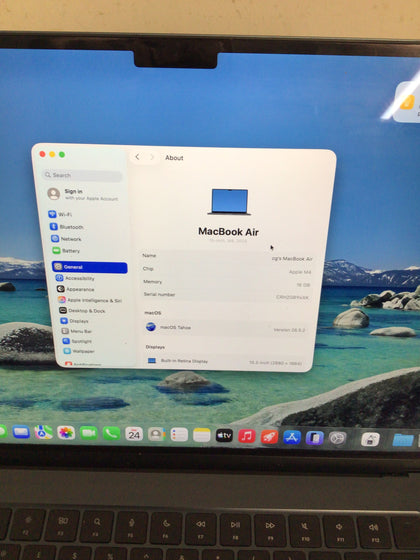
Task: Select Battery in the settings sidebar
Action: 66,251
